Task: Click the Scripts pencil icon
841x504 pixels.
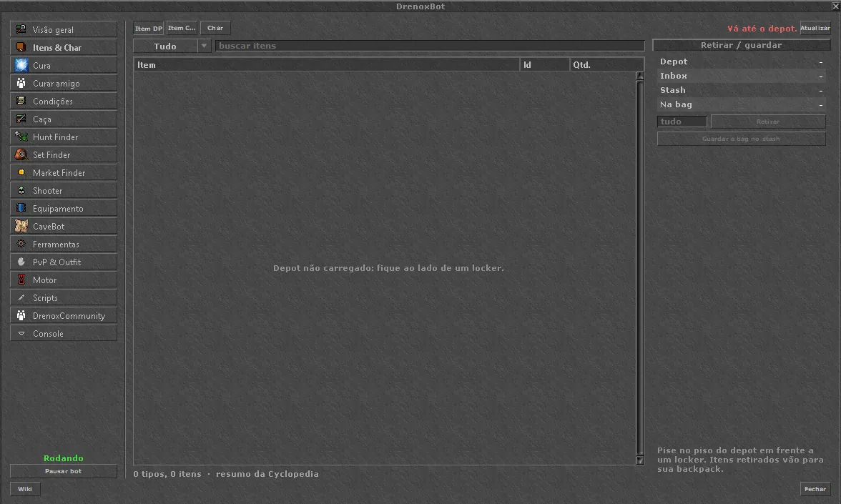Action: tap(21, 297)
